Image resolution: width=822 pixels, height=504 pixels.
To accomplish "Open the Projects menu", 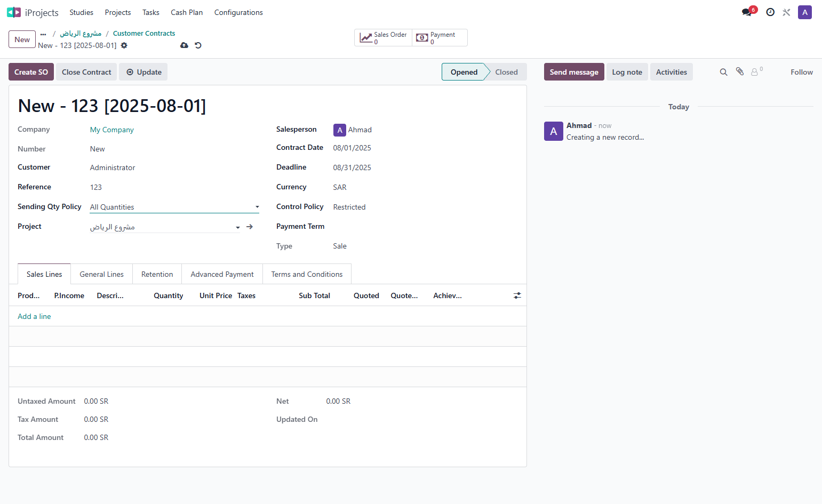I will pos(118,12).
